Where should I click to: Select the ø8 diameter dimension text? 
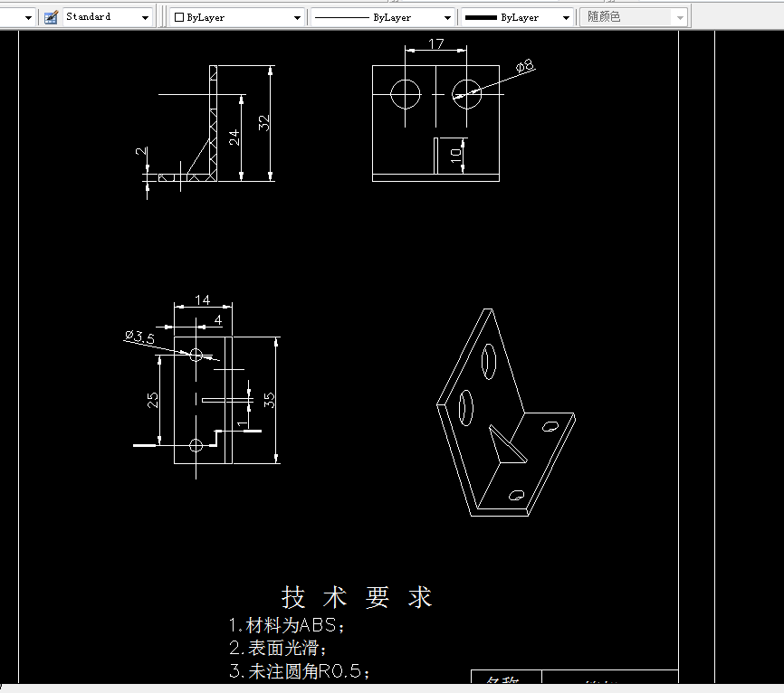(524, 66)
